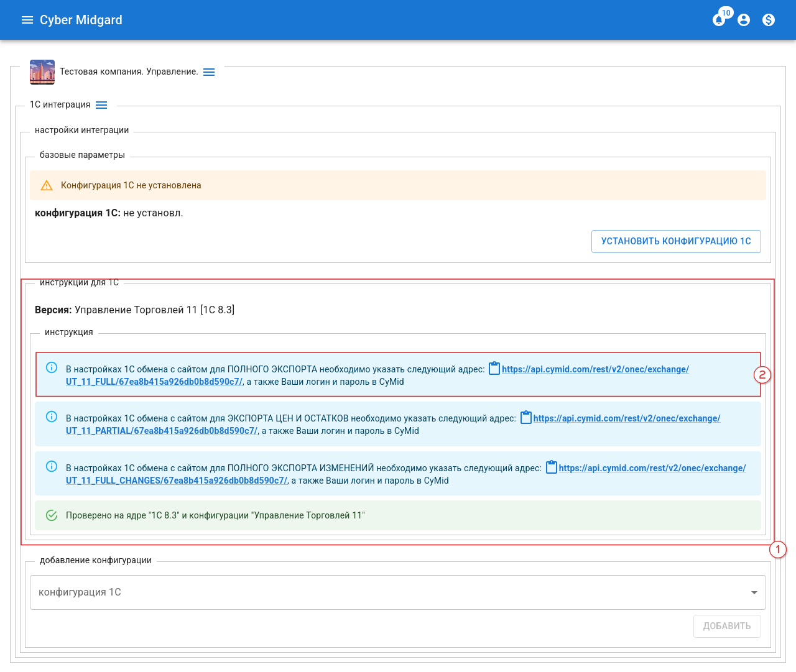This screenshot has width=796, height=672.
Task: Open the company management section menu
Action: point(209,72)
